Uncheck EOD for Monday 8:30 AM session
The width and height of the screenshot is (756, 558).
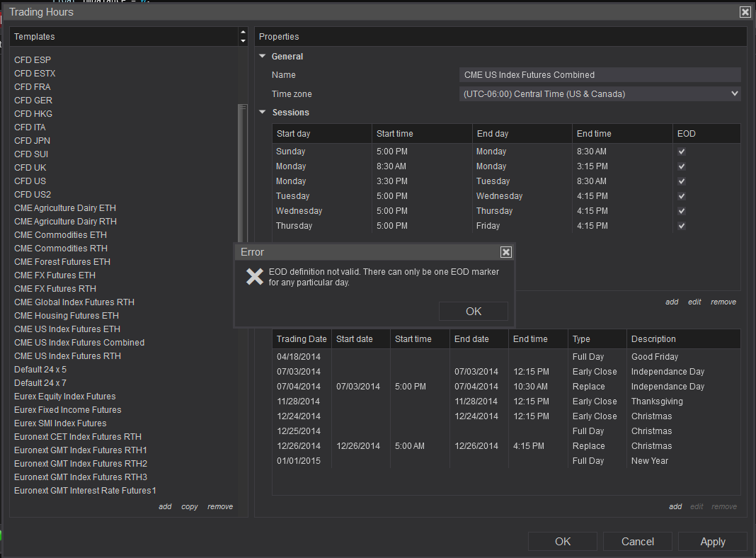(x=682, y=166)
